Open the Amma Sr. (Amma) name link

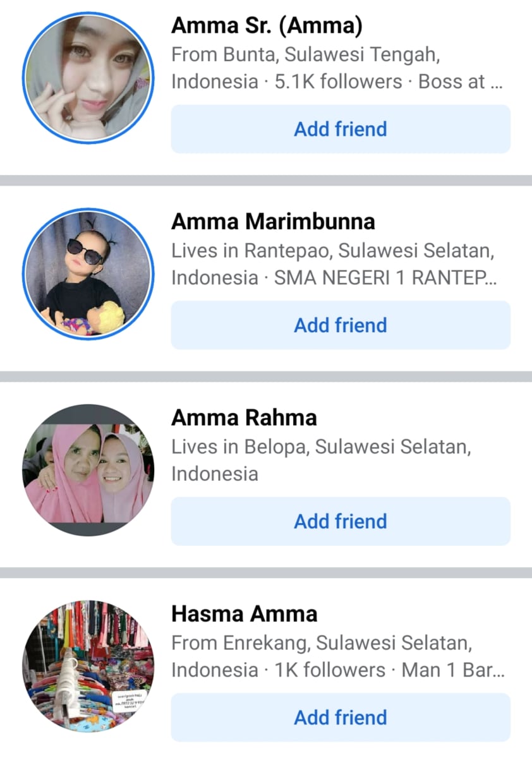coord(267,26)
